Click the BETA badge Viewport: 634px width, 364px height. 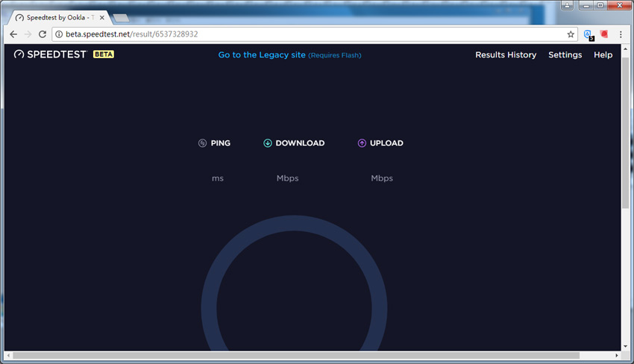(x=104, y=54)
